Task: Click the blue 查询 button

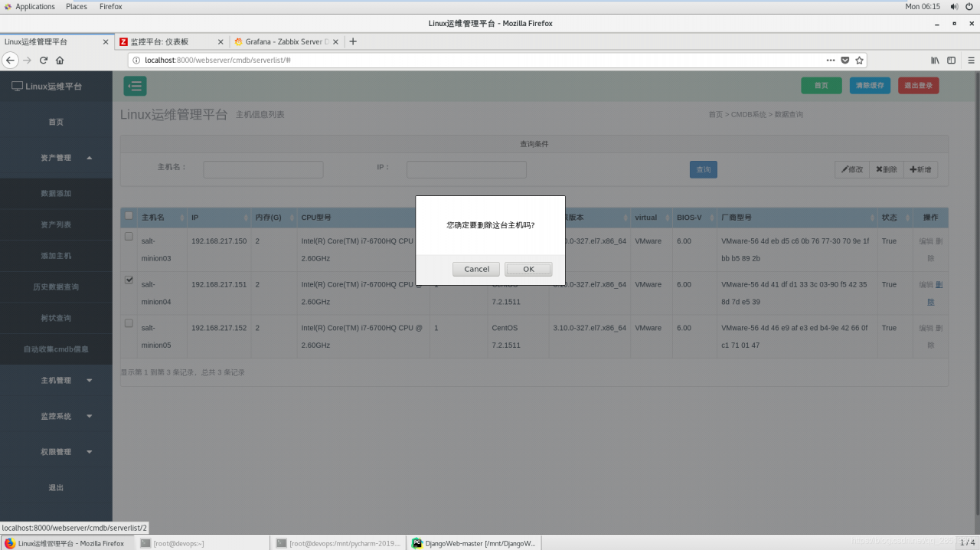Action: (x=704, y=169)
